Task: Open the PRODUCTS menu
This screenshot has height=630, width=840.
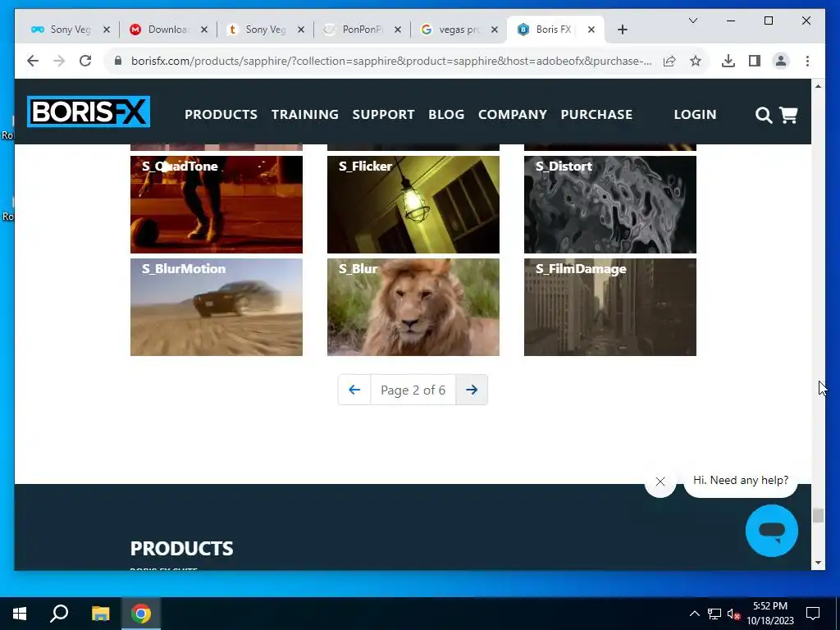Action: pyautogui.click(x=221, y=115)
